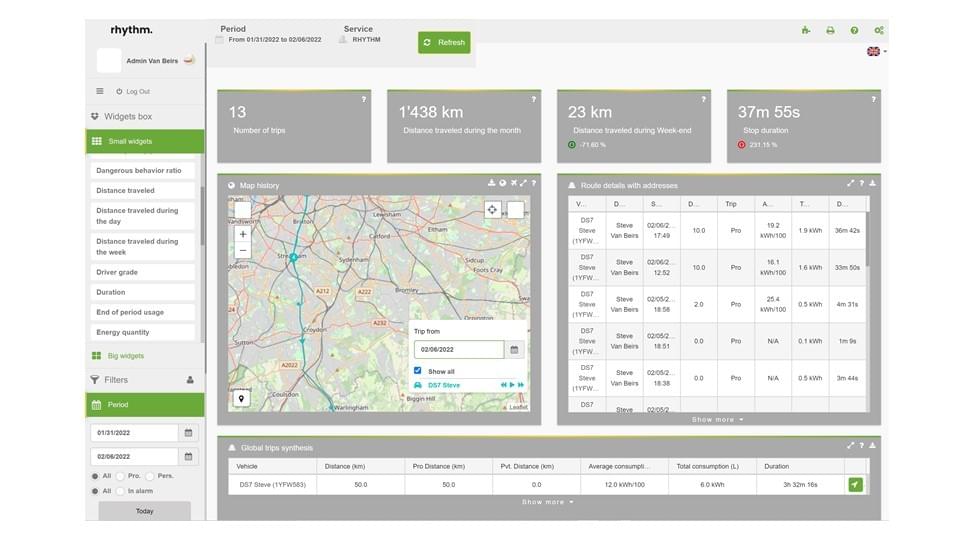
Task: Click the crossed-tools icon in Map history header
Action: point(514,183)
